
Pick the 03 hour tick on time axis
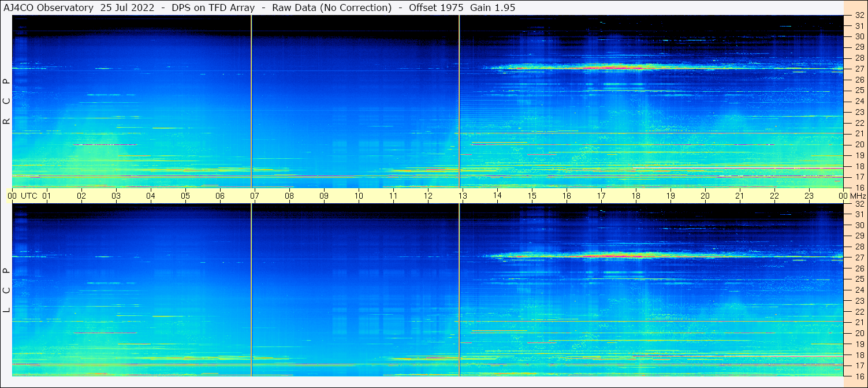click(116, 196)
